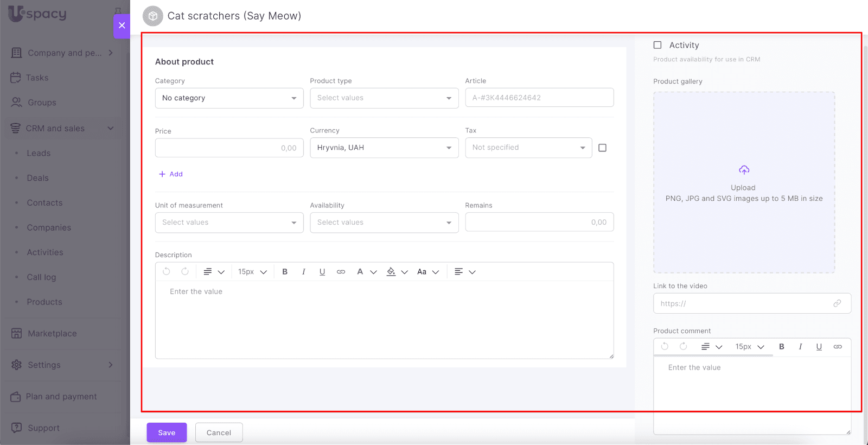868x445 pixels.
Task: Open Unit of measurement dropdown
Action: click(x=229, y=223)
